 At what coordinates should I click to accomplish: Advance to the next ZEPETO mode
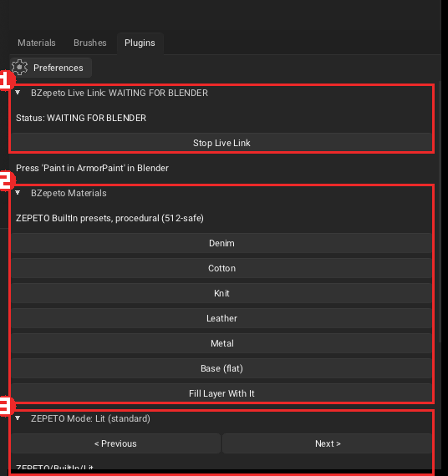tap(327, 443)
